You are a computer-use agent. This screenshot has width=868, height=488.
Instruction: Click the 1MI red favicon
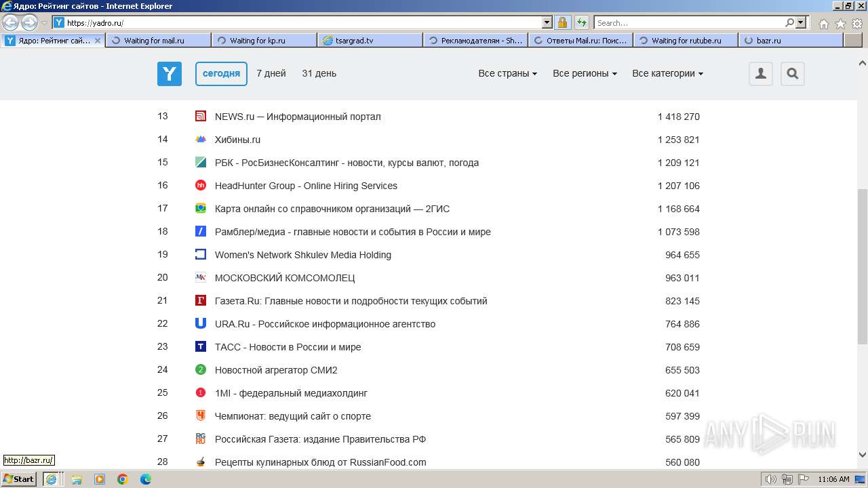[201, 393]
